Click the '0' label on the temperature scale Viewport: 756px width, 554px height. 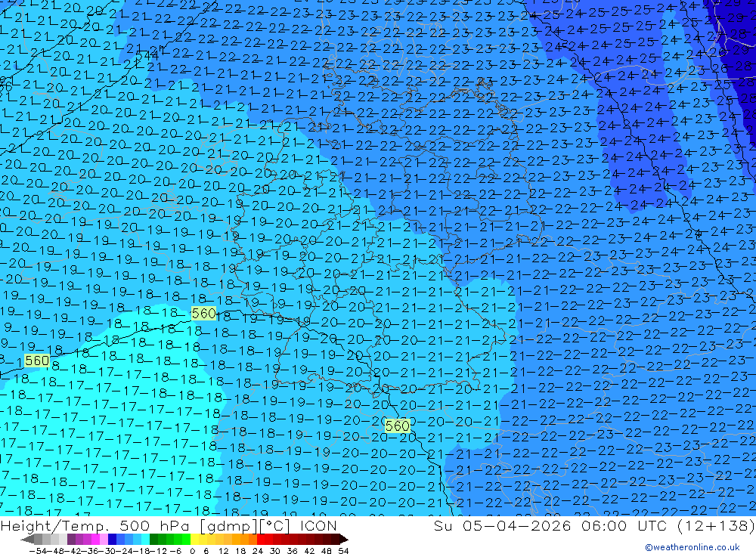[x=192, y=551]
